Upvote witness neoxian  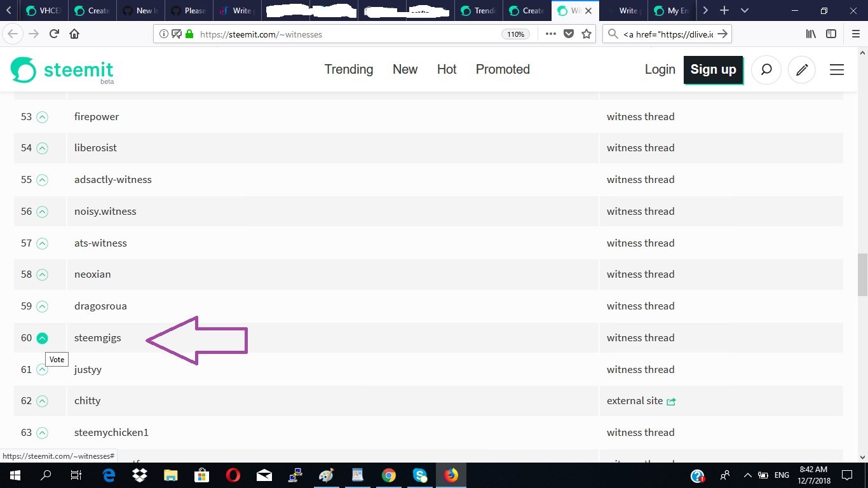(x=42, y=274)
